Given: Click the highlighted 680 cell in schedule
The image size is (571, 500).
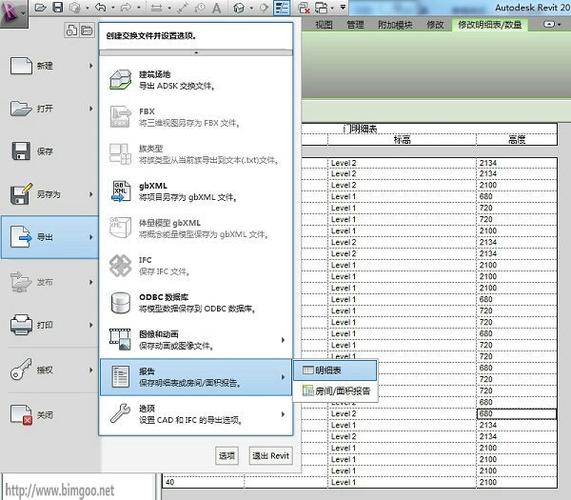Looking at the screenshot, I should (x=516, y=413).
